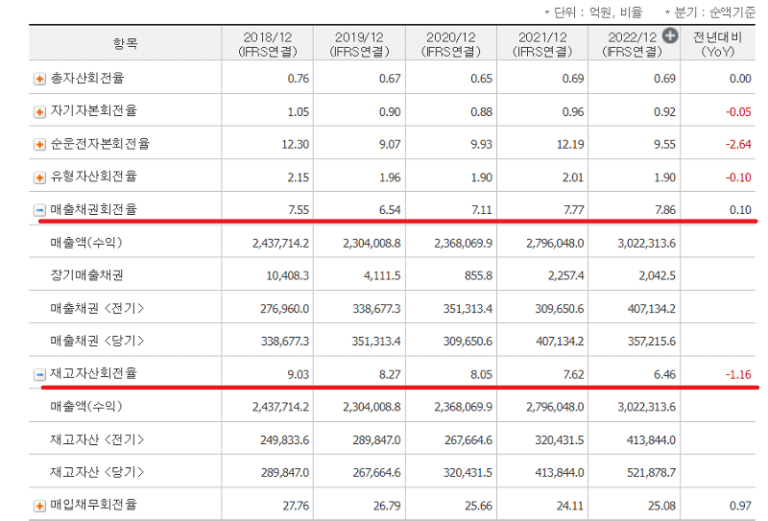Image resolution: width=768 pixels, height=521 pixels.
Task: Select the 2019/12 column header
Action: point(360,43)
